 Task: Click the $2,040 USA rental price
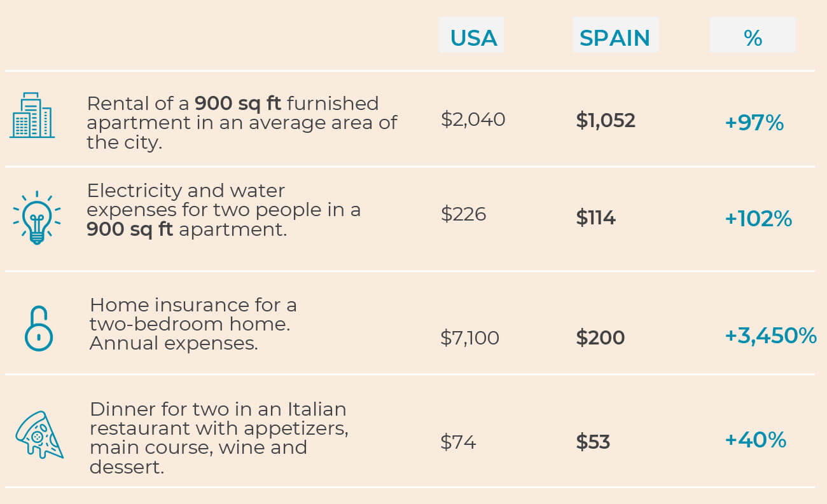(x=473, y=119)
